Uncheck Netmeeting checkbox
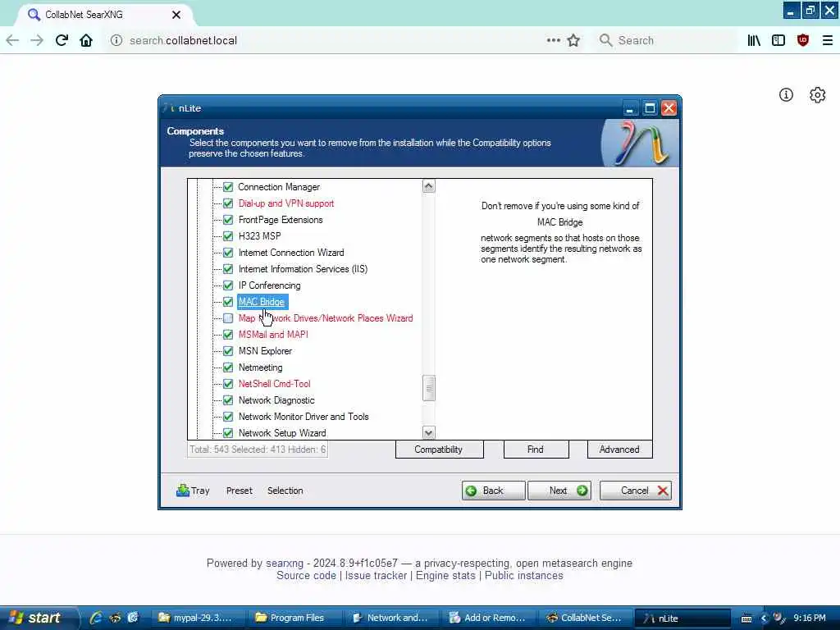Screen dimensions: 840x630 pos(228,367)
